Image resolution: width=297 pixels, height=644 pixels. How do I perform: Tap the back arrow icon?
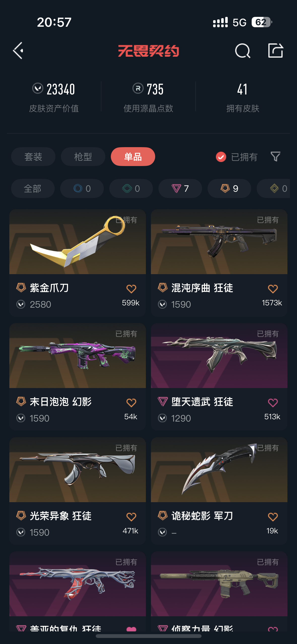click(x=18, y=51)
